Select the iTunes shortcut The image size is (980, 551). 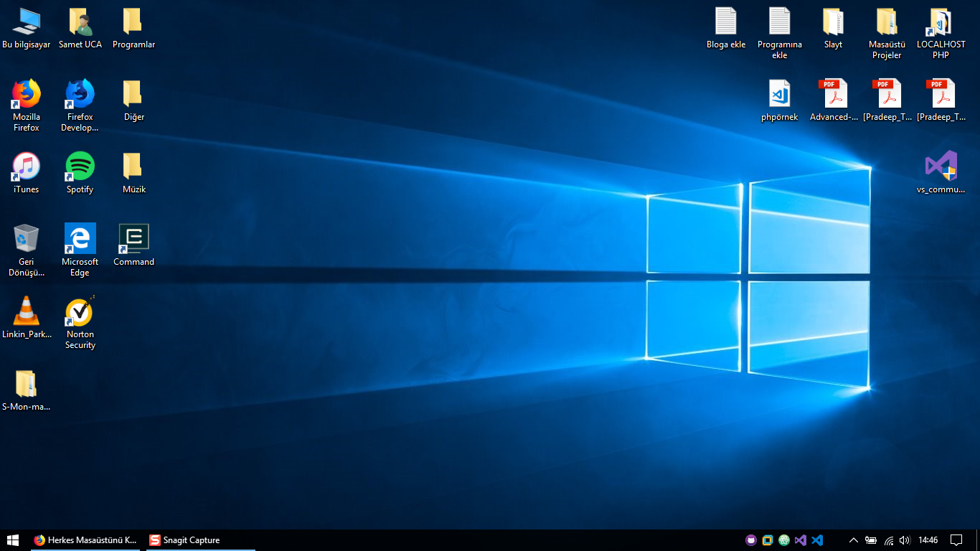(x=27, y=172)
